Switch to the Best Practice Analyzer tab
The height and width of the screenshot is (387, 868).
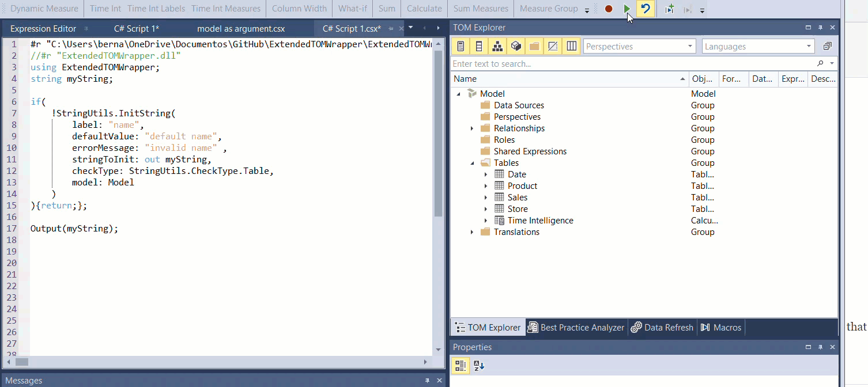coord(576,327)
